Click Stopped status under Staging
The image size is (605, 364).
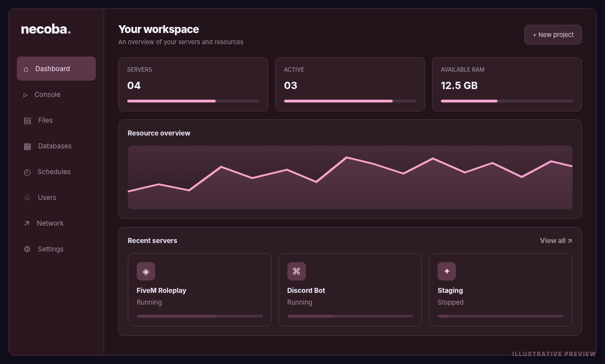tap(450, 302)
